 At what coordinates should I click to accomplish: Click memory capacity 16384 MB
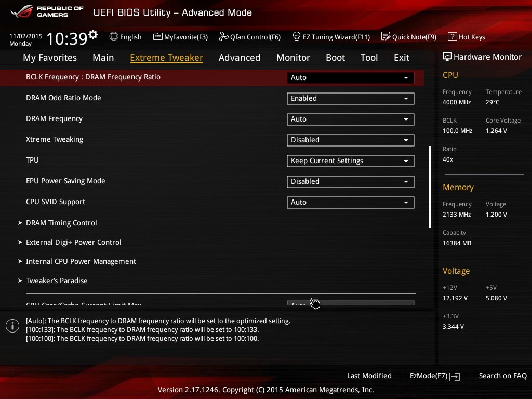point(457,243)
